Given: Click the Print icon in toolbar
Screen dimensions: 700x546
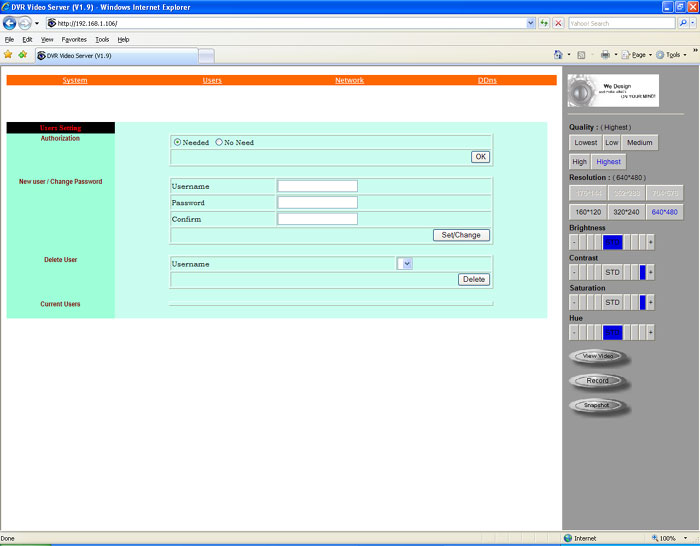Looking at the screenshot, I should [605, 55].
